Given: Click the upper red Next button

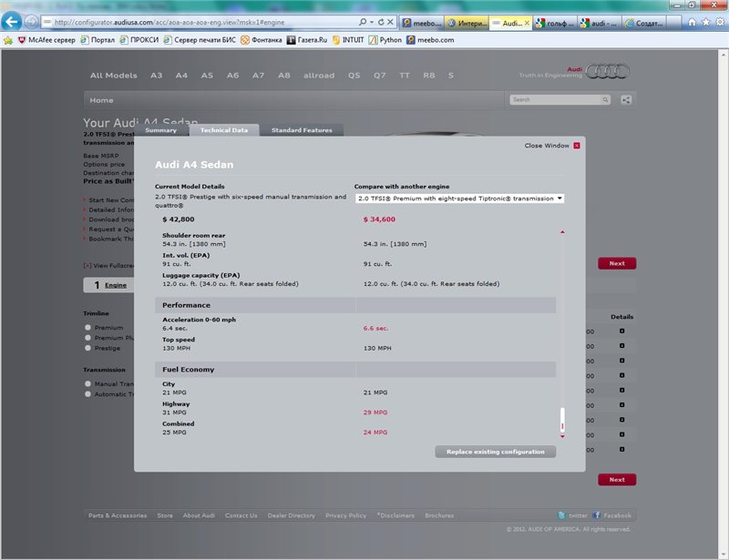Looking at the screenshot, I should pos(617,263).
